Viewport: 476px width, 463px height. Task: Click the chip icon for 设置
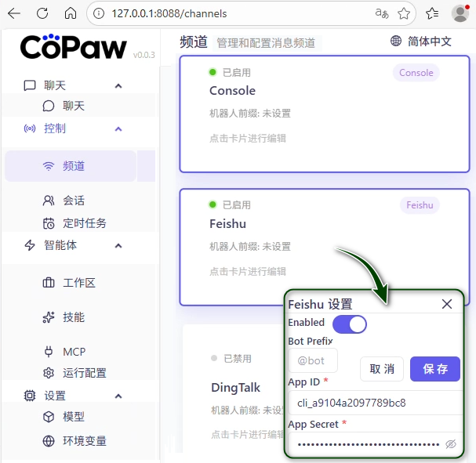(x=30, y=396)
